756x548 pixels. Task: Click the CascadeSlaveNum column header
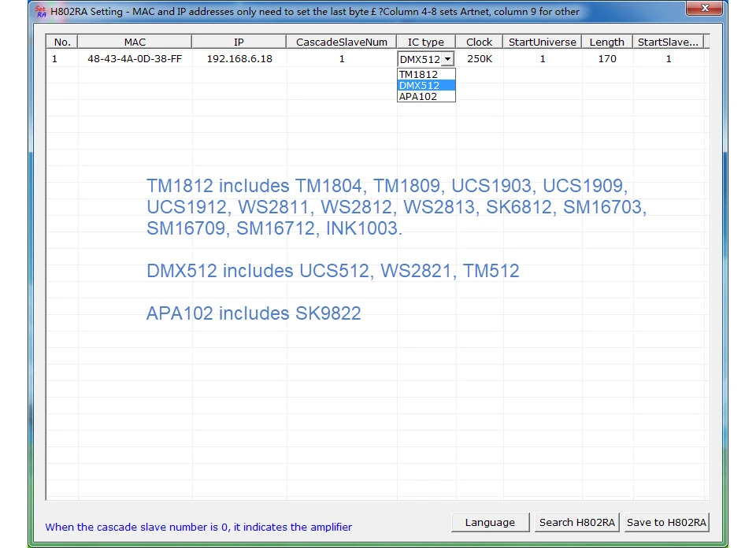(341, 42)
